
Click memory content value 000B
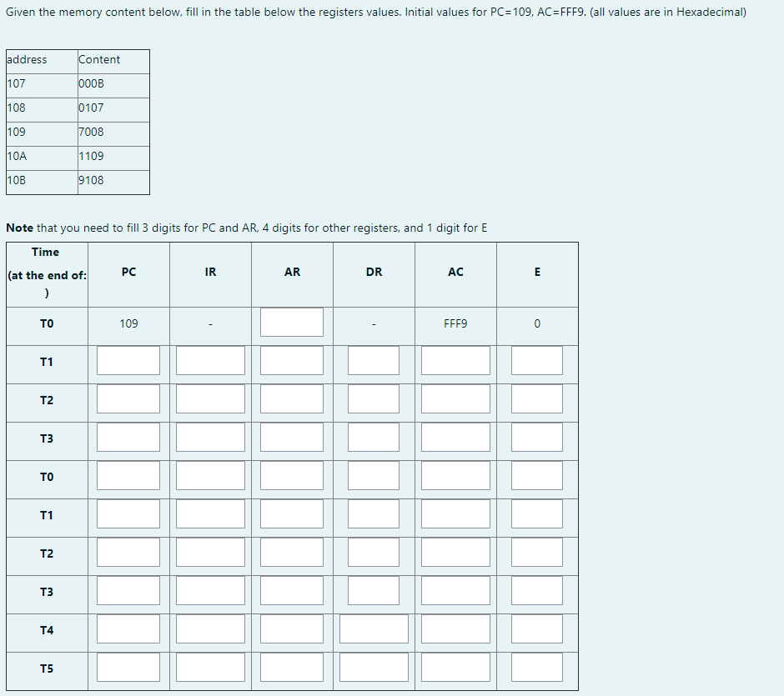(x=91, y=83)
